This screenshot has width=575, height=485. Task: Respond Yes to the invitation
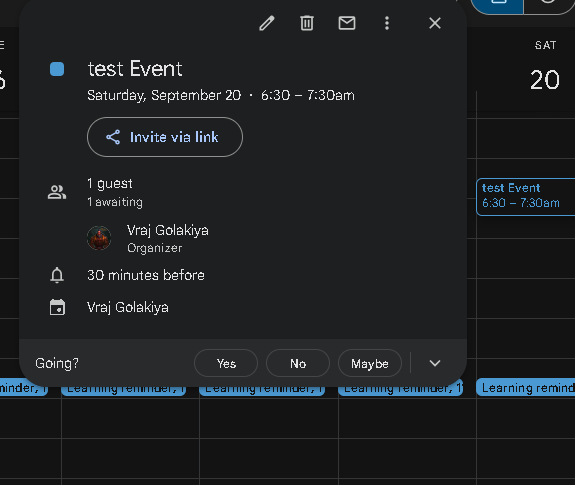click(226, 363)
